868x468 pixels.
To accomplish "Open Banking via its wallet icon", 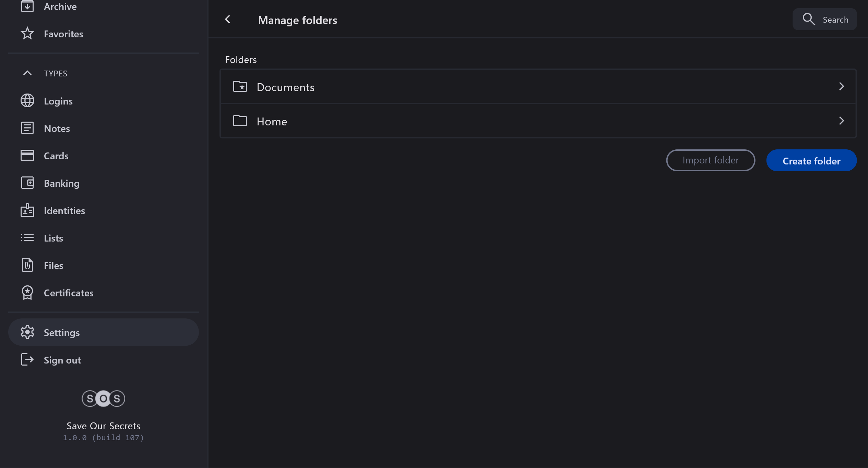I will pos(27,183).
